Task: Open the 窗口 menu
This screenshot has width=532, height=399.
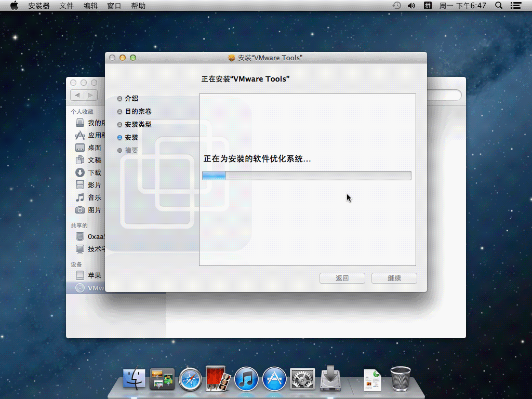Action: 114,6
